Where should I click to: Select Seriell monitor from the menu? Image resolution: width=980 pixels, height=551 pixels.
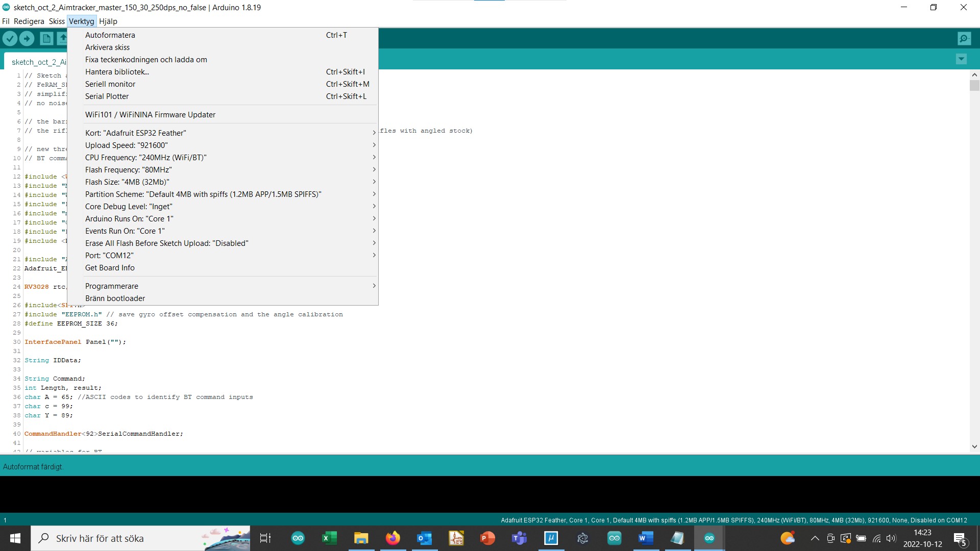coord(110,84)
